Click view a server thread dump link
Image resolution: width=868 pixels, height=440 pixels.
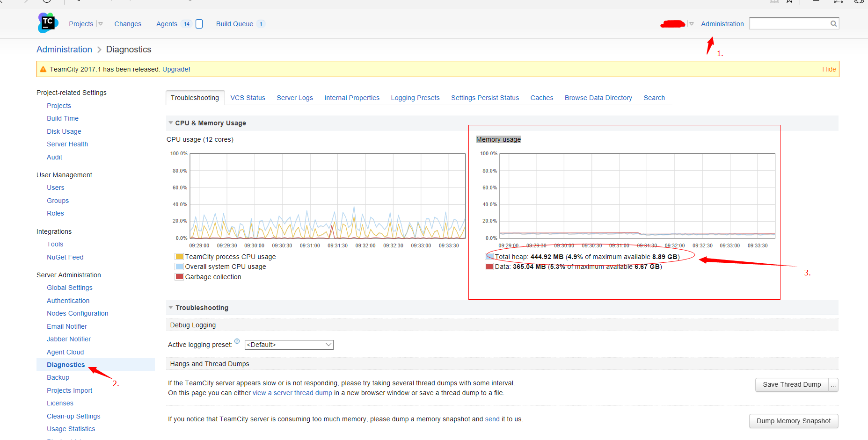pos(292,393)
